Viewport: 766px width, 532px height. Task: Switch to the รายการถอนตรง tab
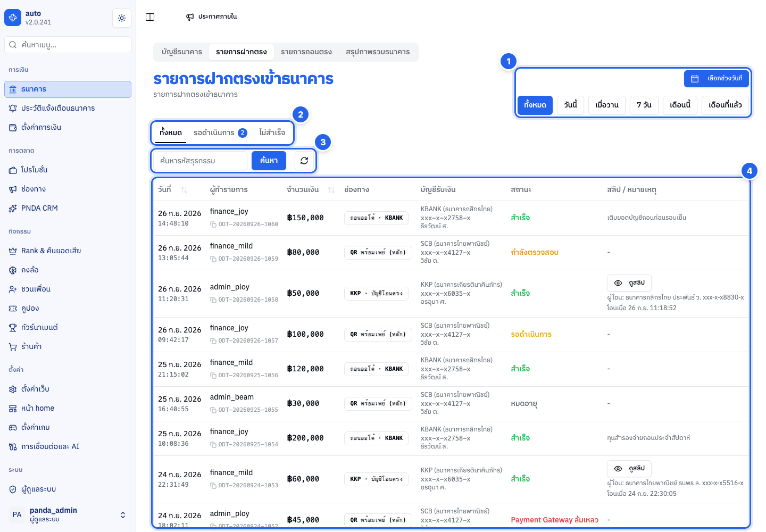(x=306, y=52)
